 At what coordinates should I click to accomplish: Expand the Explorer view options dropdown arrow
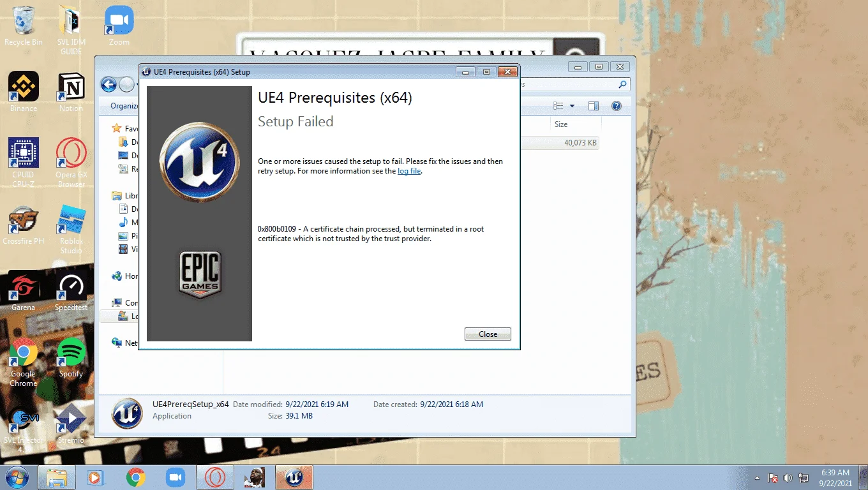click(572, 106)
